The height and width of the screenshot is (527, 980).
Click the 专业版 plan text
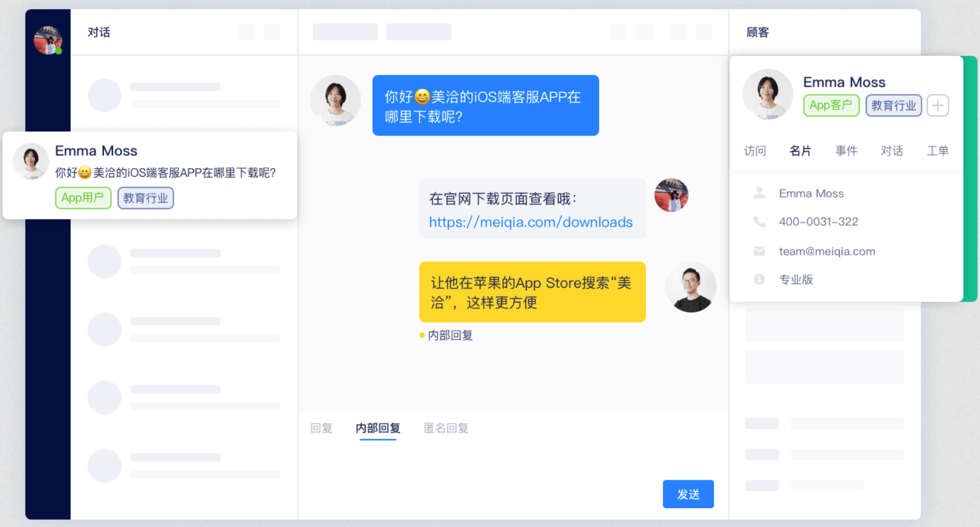pyautogui.click(x=796, y=279)
